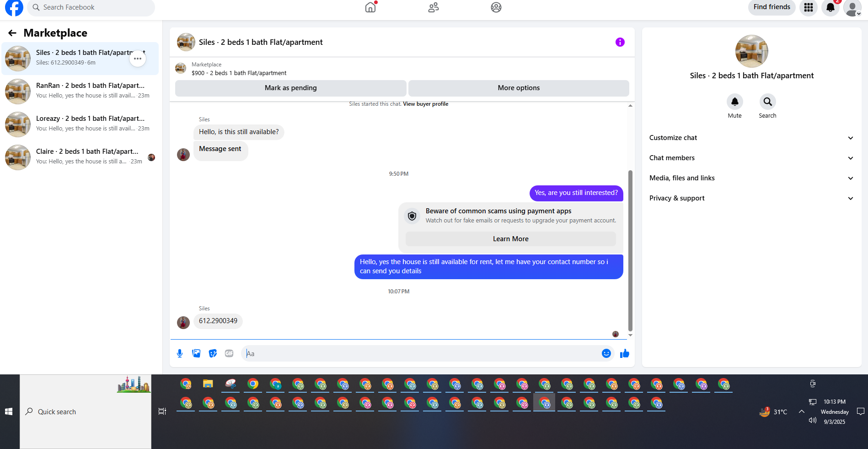Expand Media, files and links

click(x=752, y=178)
